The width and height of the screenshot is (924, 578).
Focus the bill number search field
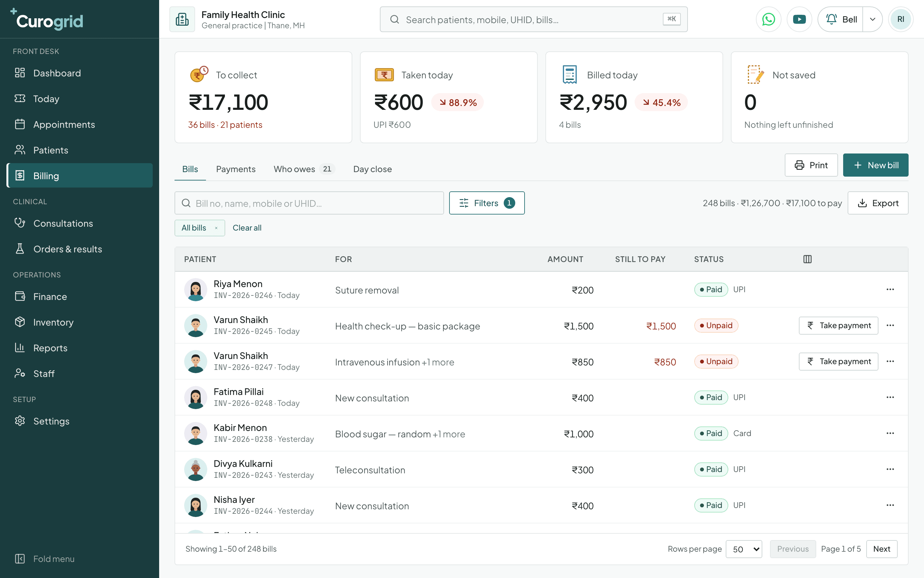[309, 203]
